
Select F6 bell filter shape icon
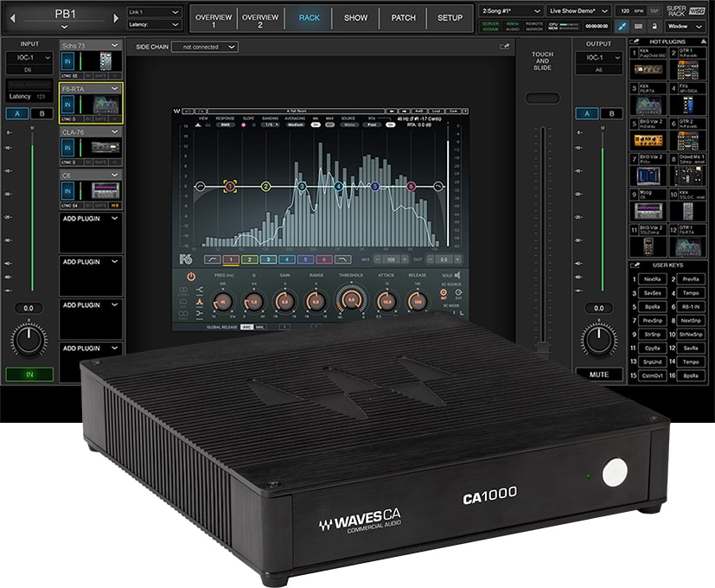[x=199, y=302]
